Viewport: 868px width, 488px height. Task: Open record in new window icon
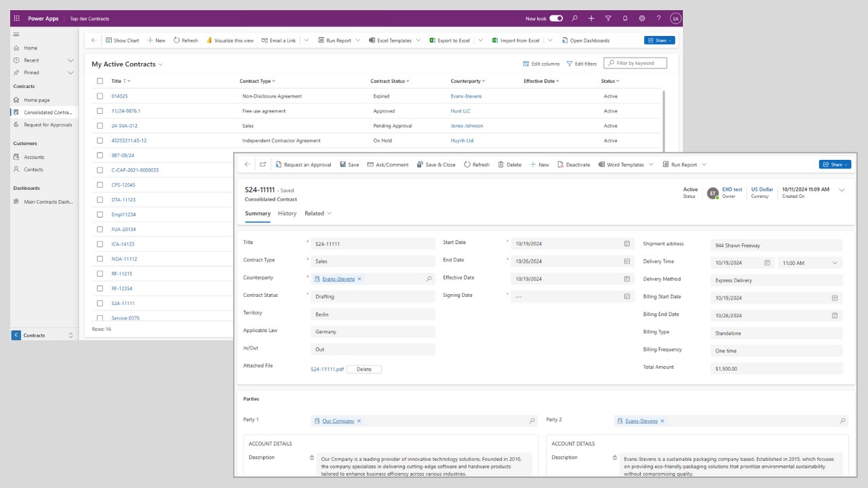point(262,165)
